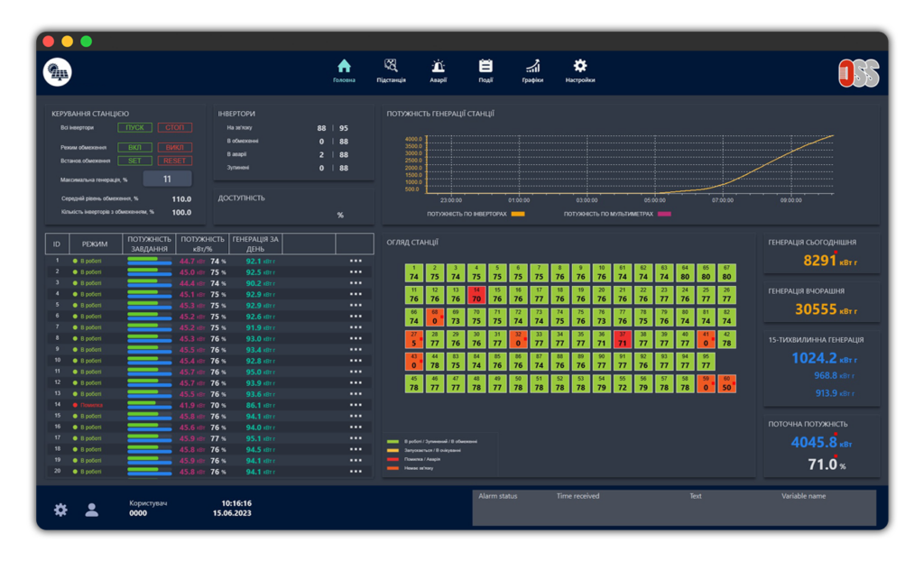Open three-dot menu for inverter row 1
924x561 pixels.
point(356,262)
